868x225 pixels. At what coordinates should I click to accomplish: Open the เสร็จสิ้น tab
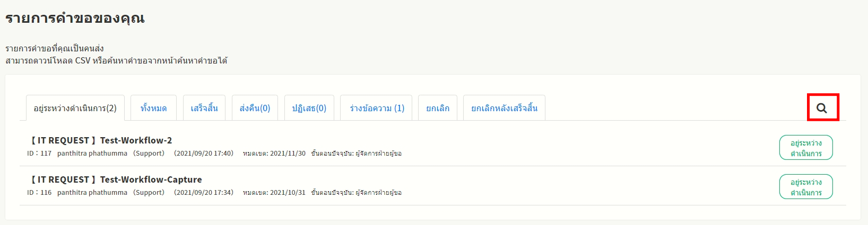tap(204, 108)
